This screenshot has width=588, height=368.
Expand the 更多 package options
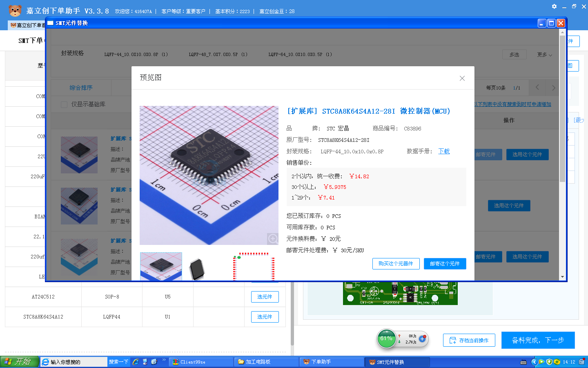545,55
